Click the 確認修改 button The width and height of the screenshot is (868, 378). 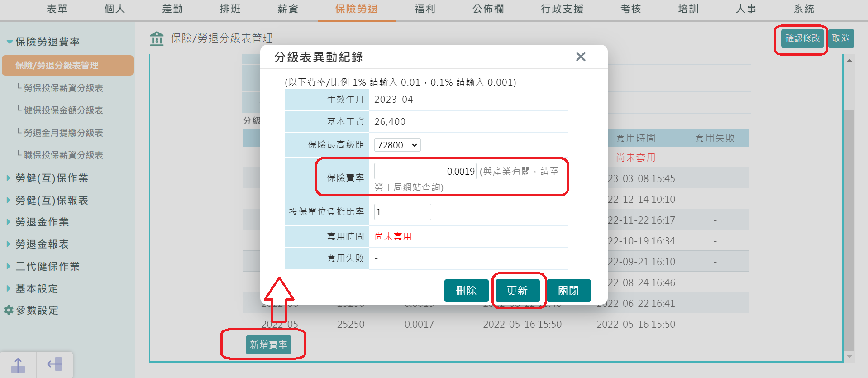pos(802,38)
